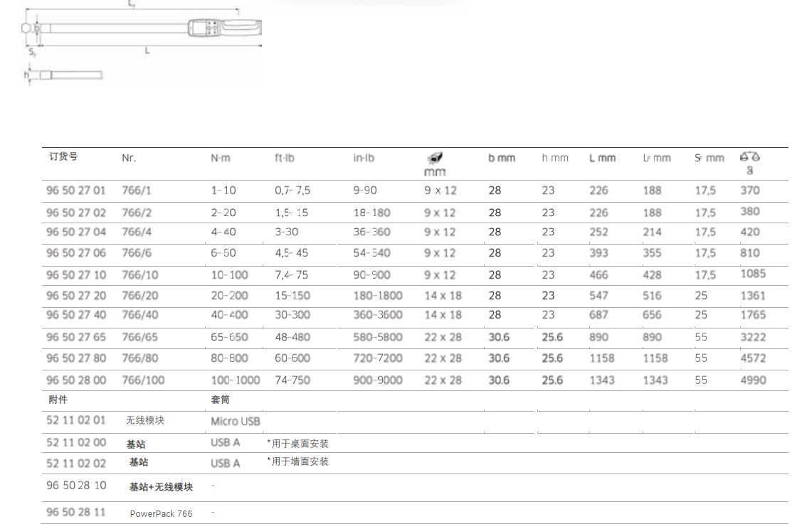Open order number 96 50 28 00
This screenshot has height=524, width=812.
click(76, 380)
